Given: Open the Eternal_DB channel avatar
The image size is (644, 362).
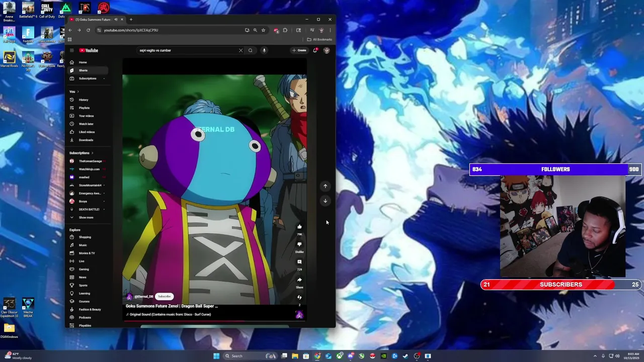Looking at the screenshot, I should coord(129,297).
